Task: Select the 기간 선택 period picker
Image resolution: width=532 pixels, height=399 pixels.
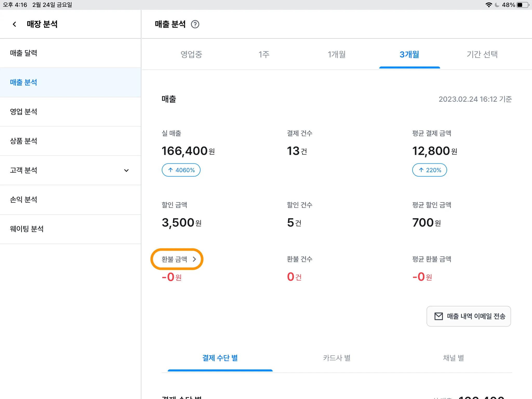Action: pyautogui.click(x=482, y=54)
